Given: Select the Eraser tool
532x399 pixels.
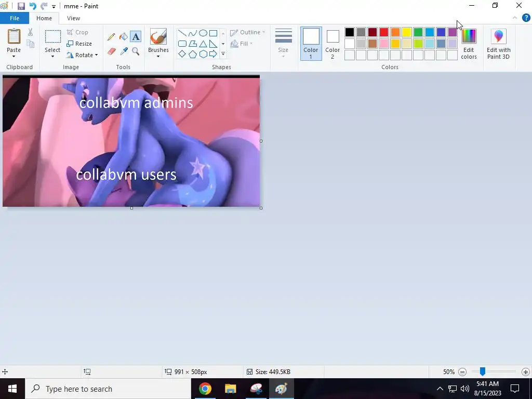Looking at the screenshot, I should (x=112, y=51).
